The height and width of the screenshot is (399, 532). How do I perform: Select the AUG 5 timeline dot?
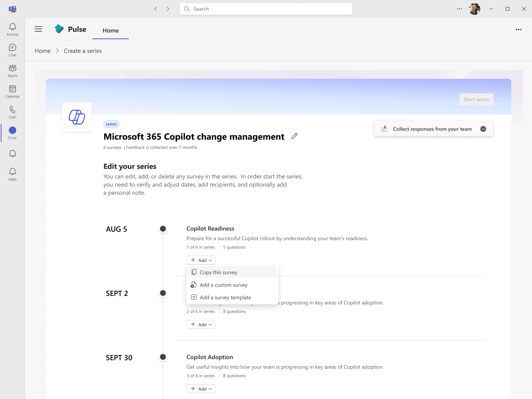coord(163,229)
